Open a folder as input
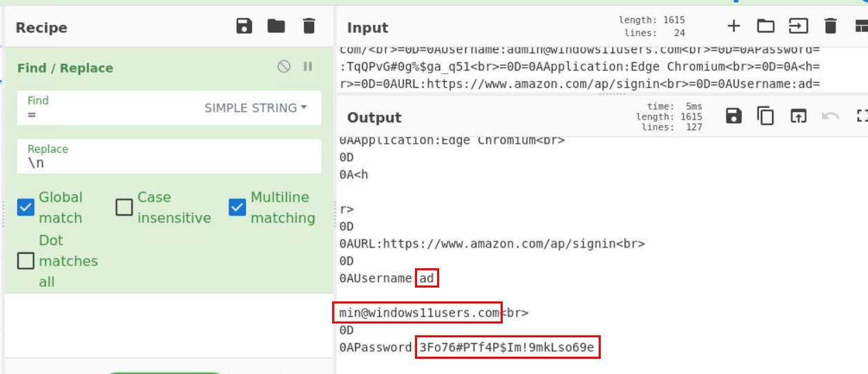 (x=766, y=26)
